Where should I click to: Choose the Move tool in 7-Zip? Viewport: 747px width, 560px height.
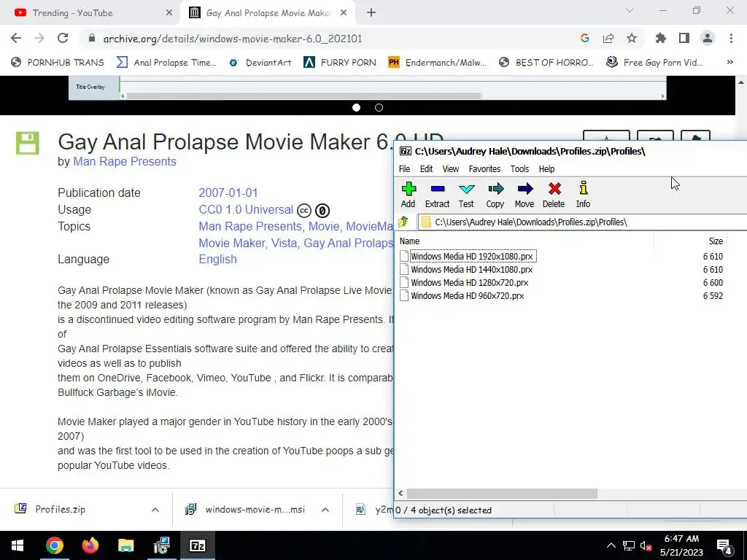coord(524,194)
